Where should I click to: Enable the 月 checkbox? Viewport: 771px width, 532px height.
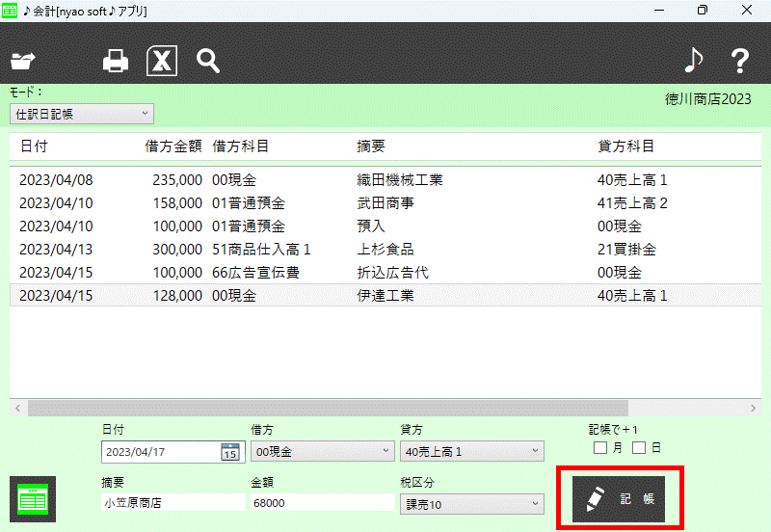tap(600, 447)
